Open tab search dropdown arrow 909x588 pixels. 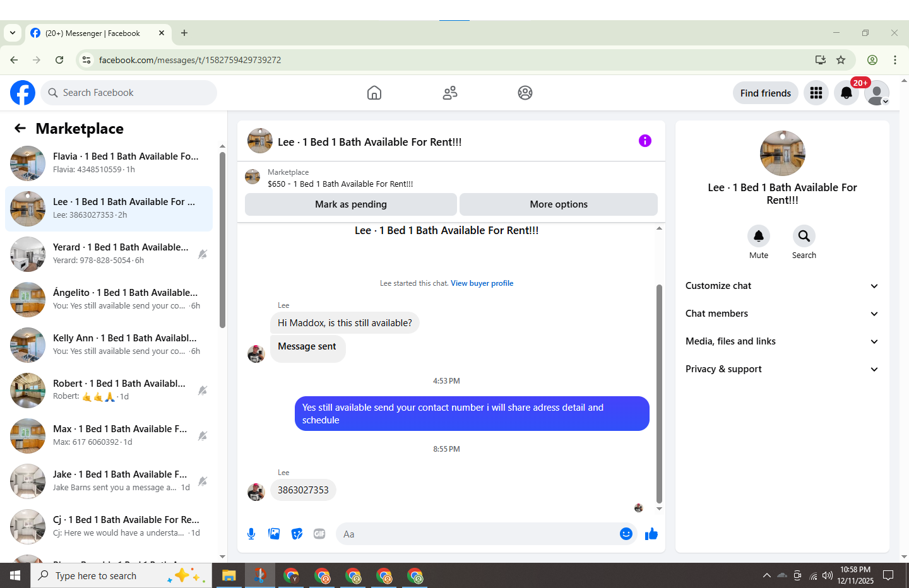pos(13,33)
